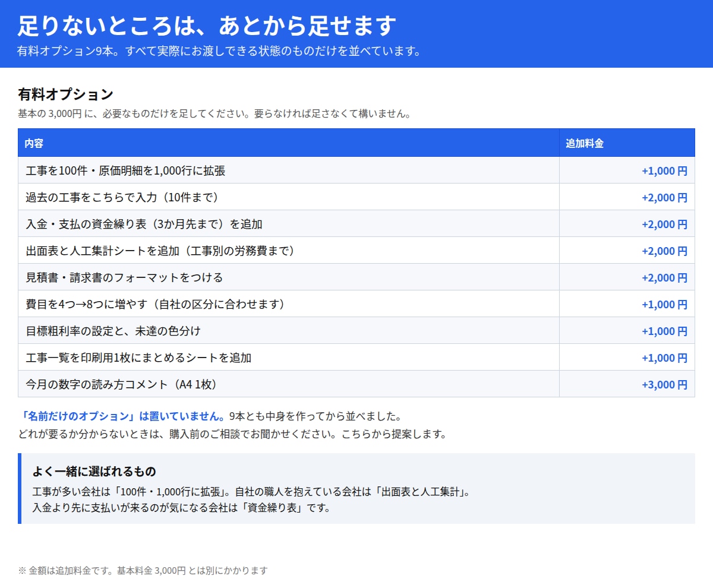
Task: Click the footnote ※ 金額は追加料金です。
Action: (143, 571)
